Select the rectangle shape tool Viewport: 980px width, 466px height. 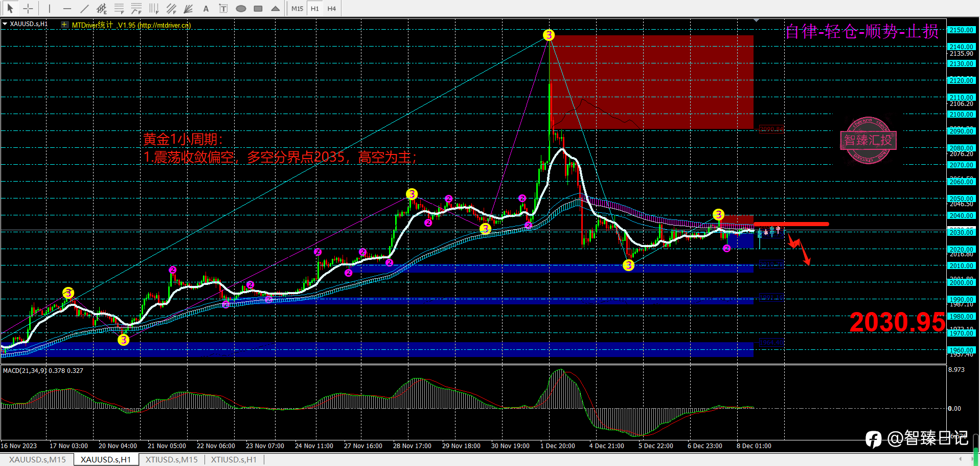pyautogui.click(x=258, y=8)
